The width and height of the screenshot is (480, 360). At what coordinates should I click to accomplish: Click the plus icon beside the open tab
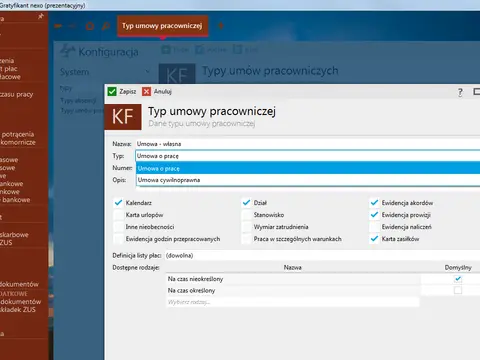(221, 26)
